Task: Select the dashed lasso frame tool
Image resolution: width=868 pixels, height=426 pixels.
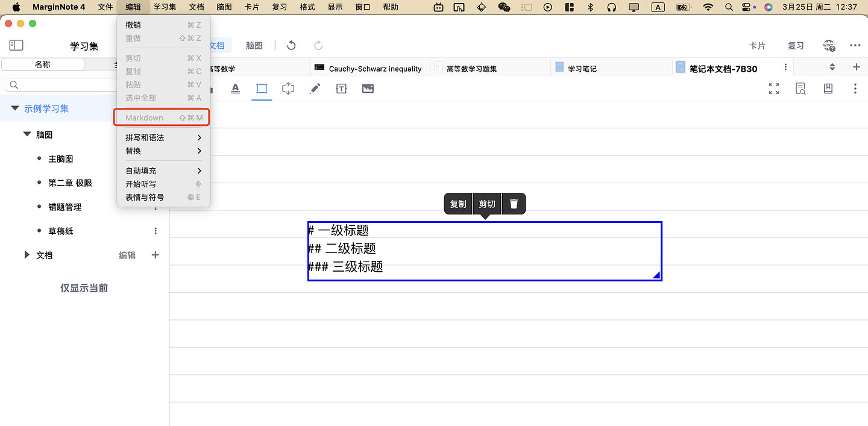Action: pos(288,89)
